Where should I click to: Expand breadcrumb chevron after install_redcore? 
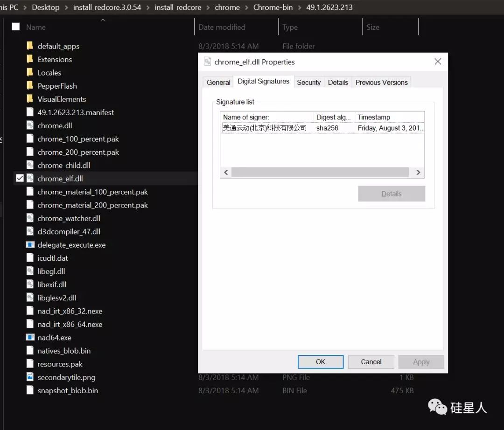208,7
